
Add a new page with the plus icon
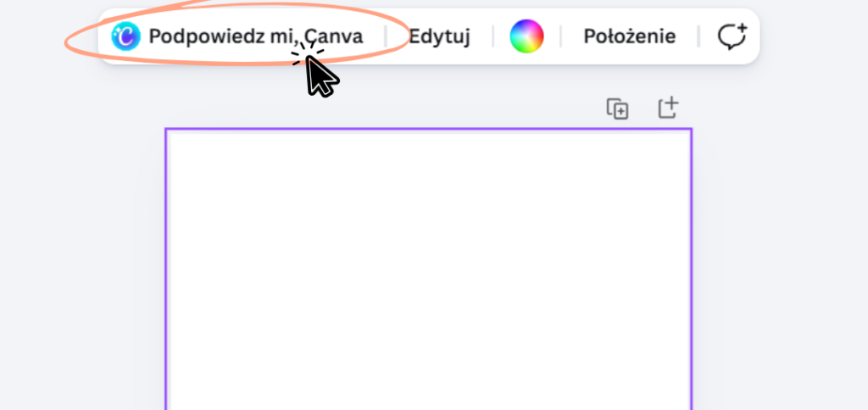(x=669, y=108)
